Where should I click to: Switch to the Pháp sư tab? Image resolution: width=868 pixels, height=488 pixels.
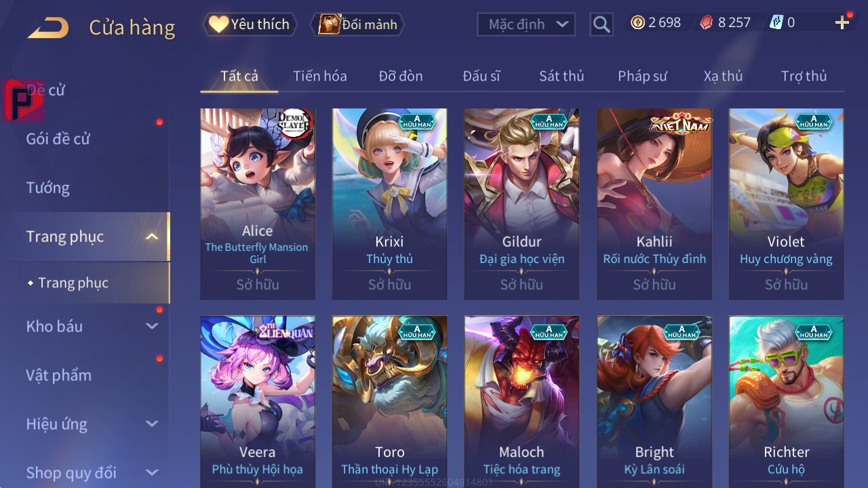tap(642, 76)
